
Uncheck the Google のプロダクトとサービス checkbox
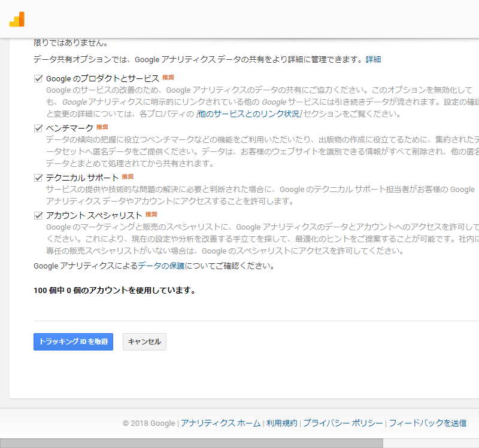[x=39, y=78]
